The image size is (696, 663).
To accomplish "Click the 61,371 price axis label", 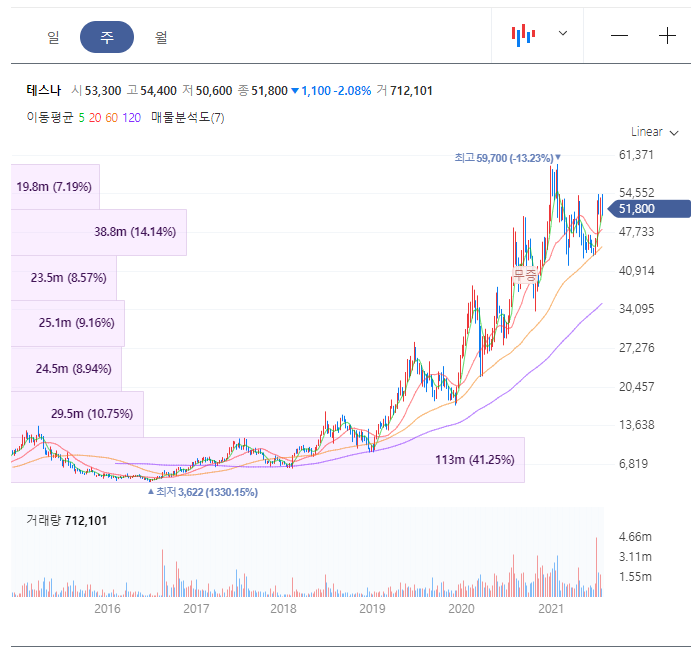I will 636,155.
